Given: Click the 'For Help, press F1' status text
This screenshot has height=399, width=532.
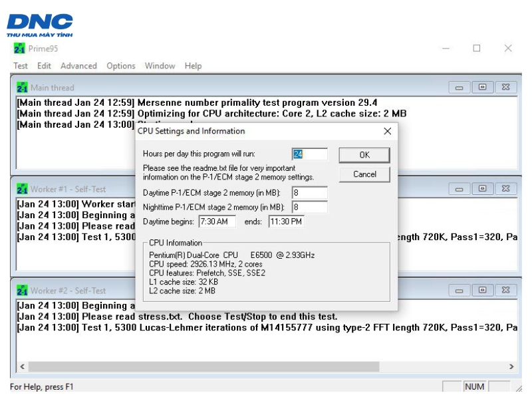Looking at the screenshot, I should click(x=41, y=387).
